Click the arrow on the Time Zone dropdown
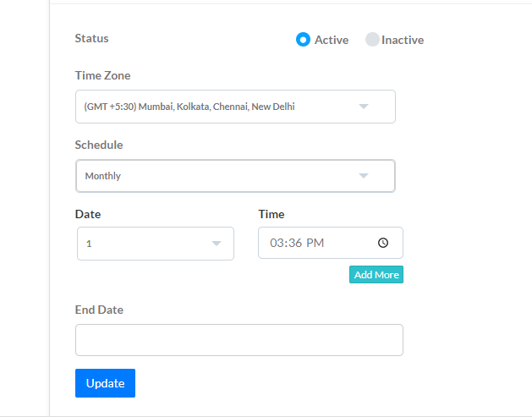 [x=364, y=107]
